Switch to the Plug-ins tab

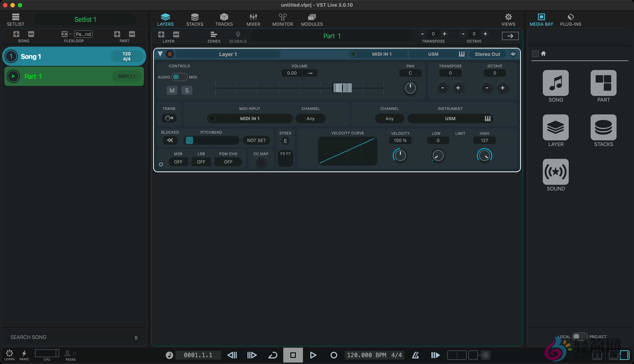tap(570, 19)
